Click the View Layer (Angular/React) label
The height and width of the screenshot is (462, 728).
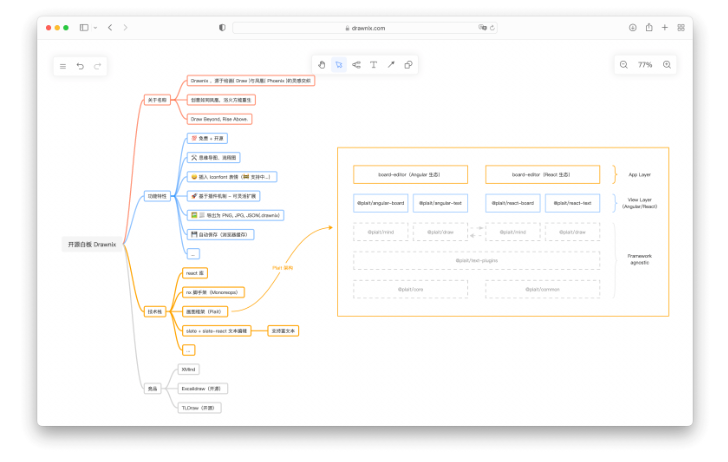coord(639,203)
